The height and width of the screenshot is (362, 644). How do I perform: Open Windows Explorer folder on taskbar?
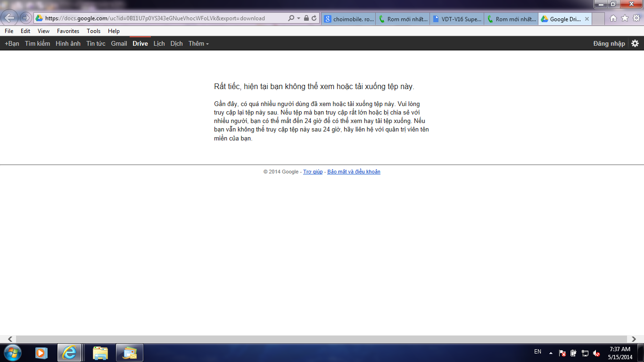coord(100,353)
